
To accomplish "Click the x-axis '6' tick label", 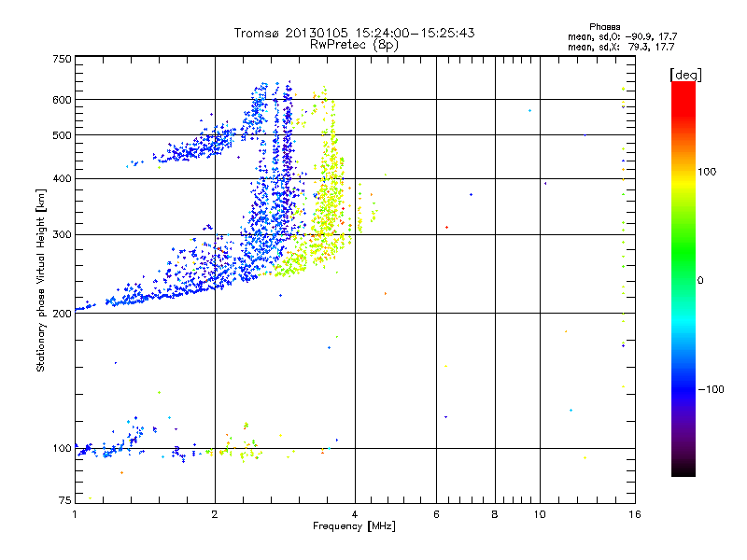I will click(x=436, y=514).
